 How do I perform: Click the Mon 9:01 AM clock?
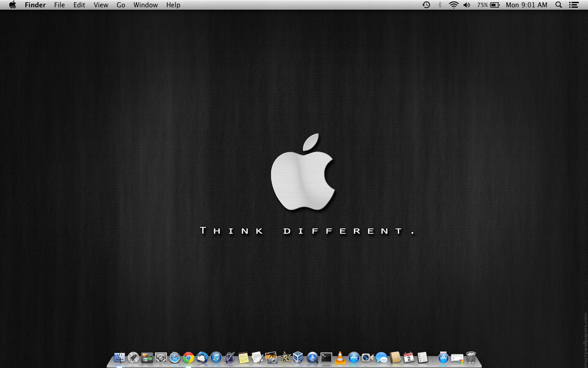(x=526, y=5)
